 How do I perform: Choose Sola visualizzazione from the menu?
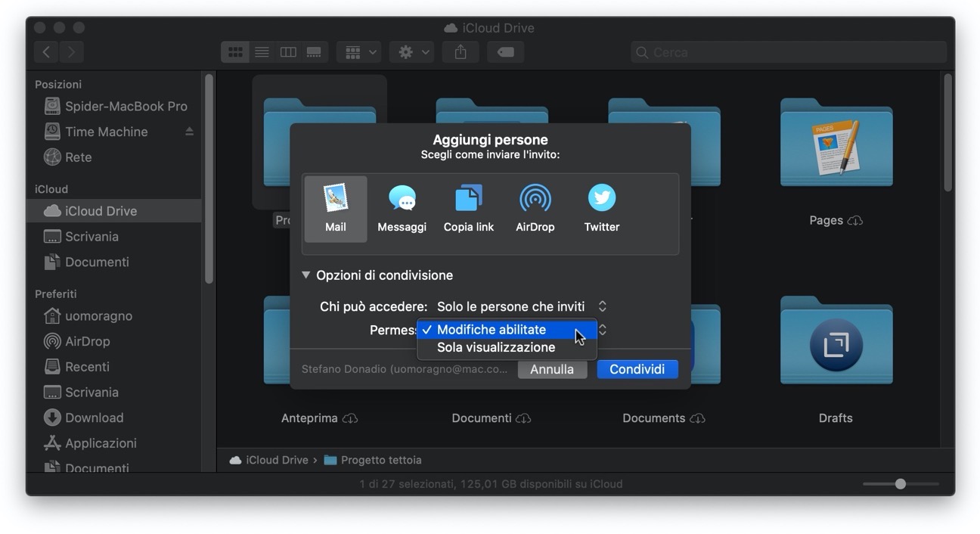pyautogui.click(x=496, y=348)
